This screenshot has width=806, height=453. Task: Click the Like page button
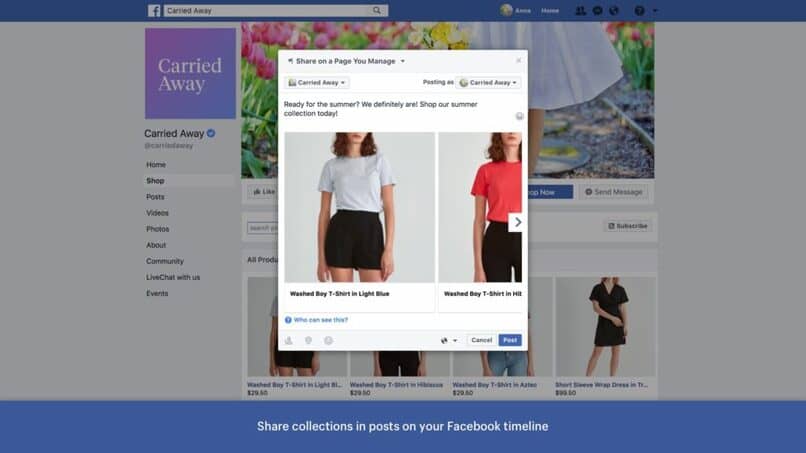(x=263, y=192)
